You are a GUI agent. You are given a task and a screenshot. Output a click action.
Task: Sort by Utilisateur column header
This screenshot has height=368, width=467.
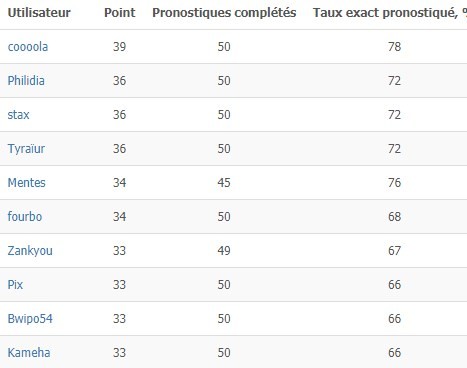39,13
